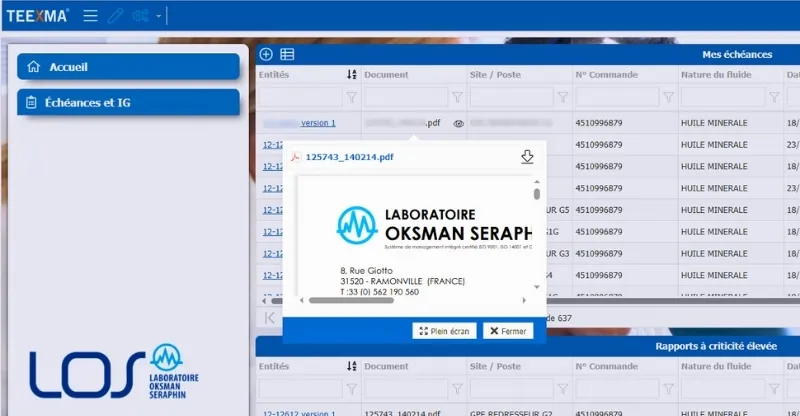800x416 pixels.
Task: Click filter funnel for N° Commande in Mes échéances
Action: click(x=668, y=97)
